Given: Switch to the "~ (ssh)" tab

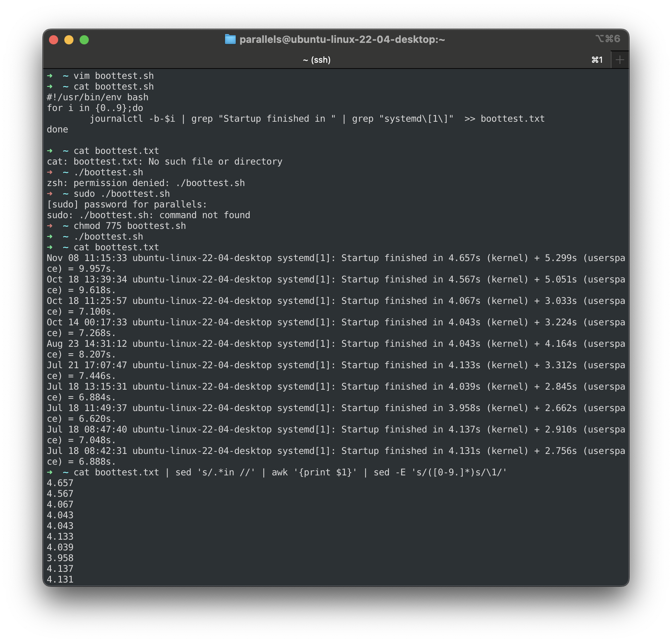Looking at the screenshot, I should [316, 60].
